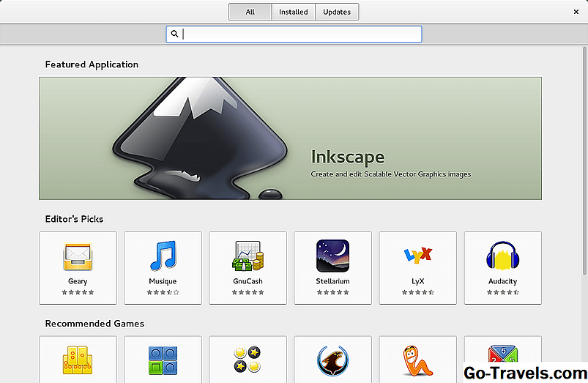Select the blue and green blocks game

pos(163,361)
